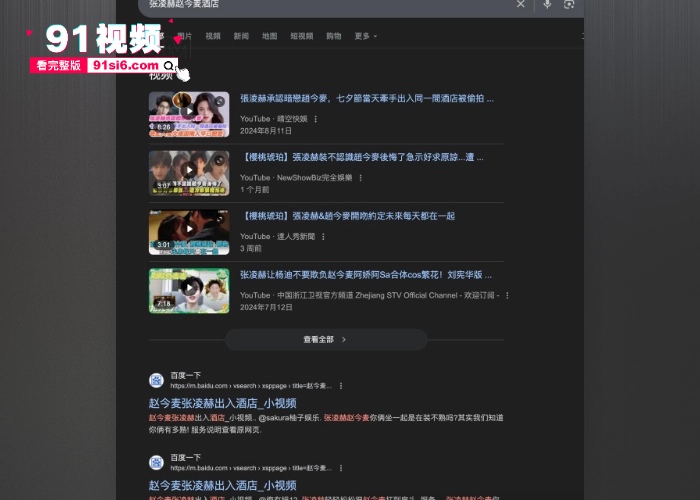Screen dimensions: 700x500
Task: Open more options for 晴空快娱 video result
Action: coord(316,119)
